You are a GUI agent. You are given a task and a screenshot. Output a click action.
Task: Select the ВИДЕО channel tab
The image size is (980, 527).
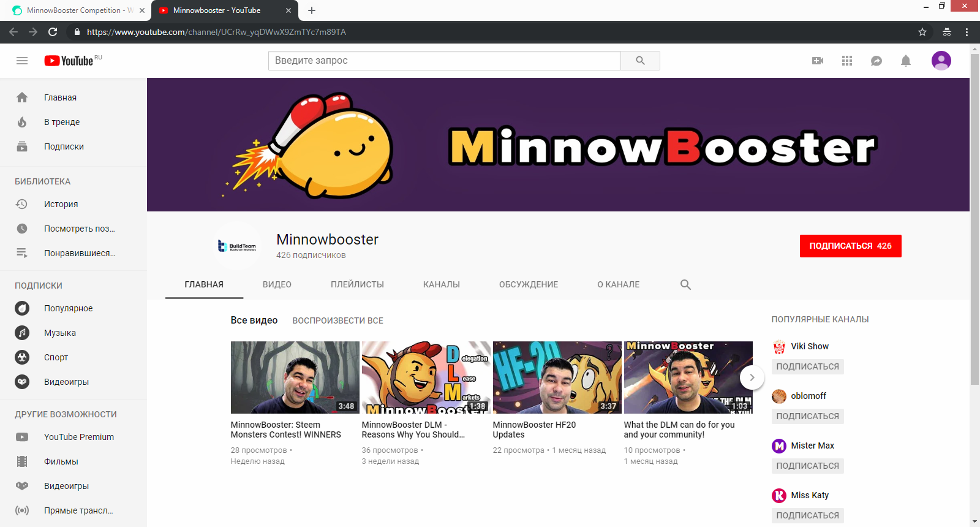(x=277, y=284)
